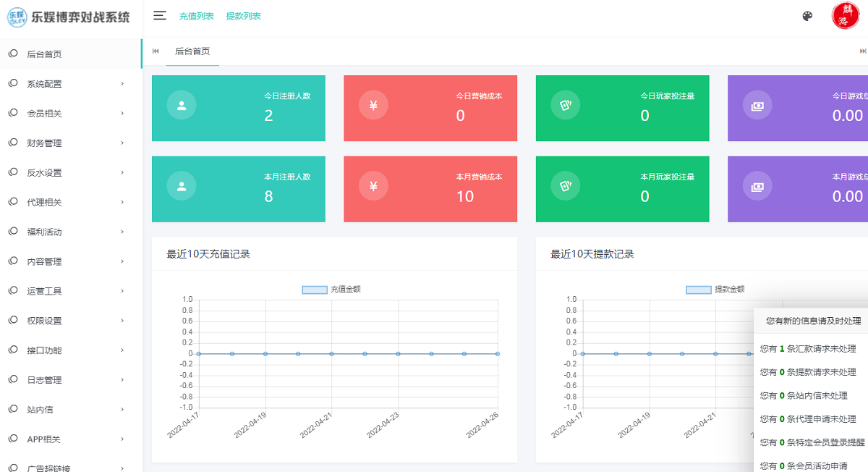The height and width of the screenshot is (472, 868).
Task: Click the person icon on 今日注册人数 card
Action: click(x=182, y=104)
